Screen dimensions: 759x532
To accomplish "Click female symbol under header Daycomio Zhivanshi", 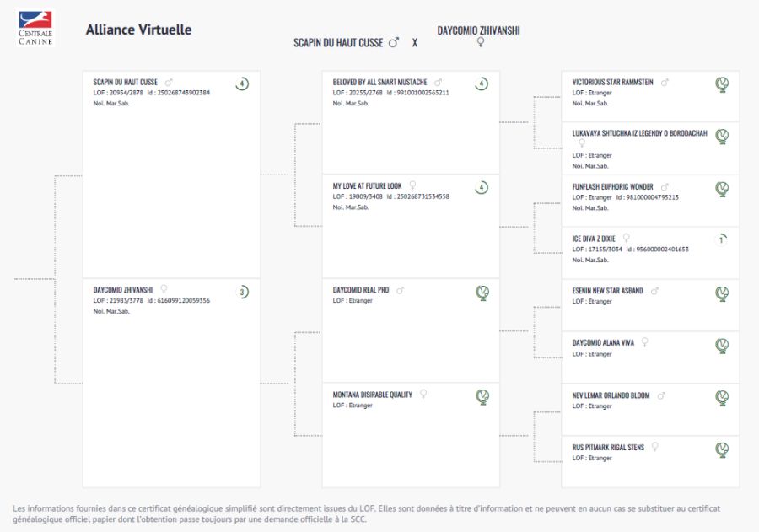I will (x=481, y=42).
